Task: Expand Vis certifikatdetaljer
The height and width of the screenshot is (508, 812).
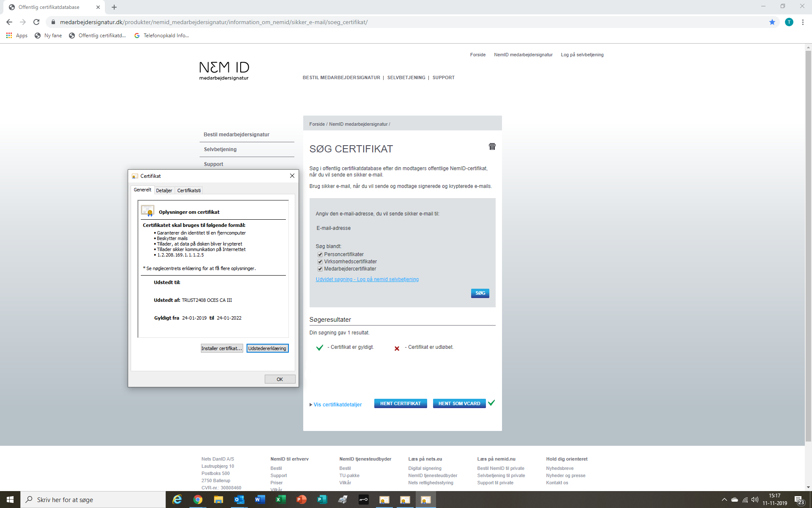Action: click(337, 405)
